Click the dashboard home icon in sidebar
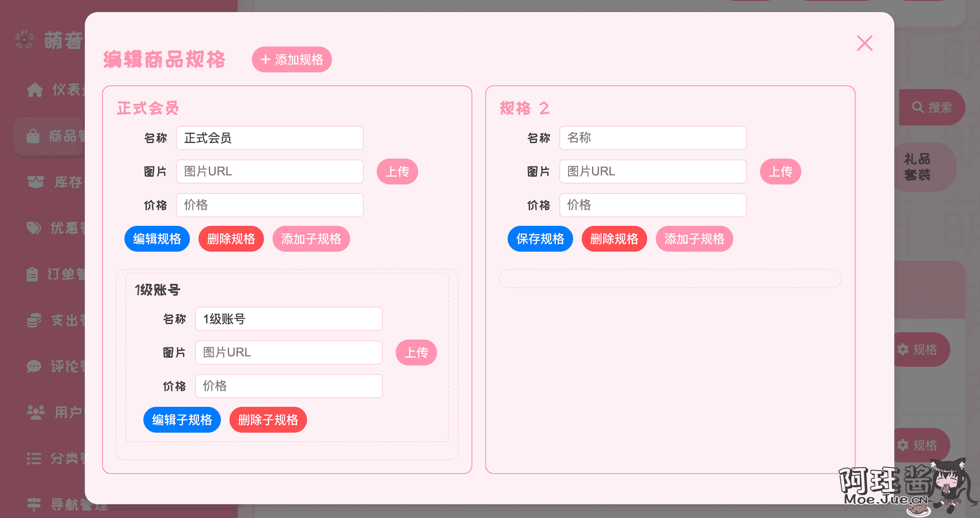Screen dimensions: 980x518 pos(35,90)
